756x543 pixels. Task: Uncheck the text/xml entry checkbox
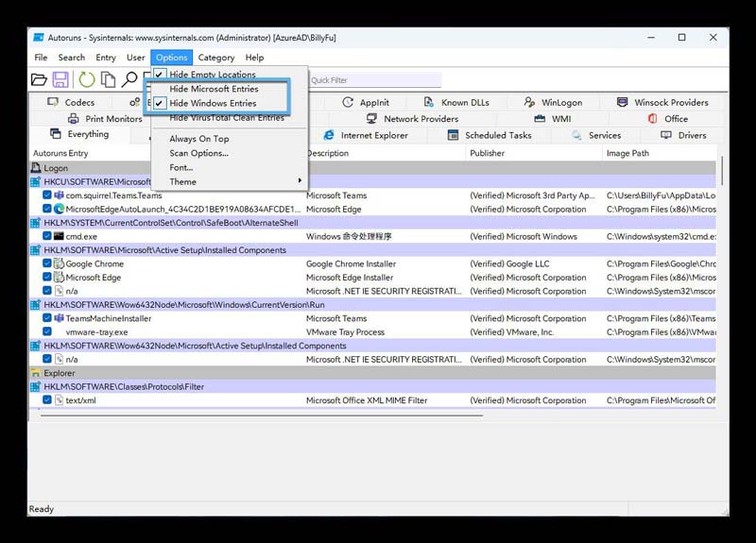(x=46, y=399)
